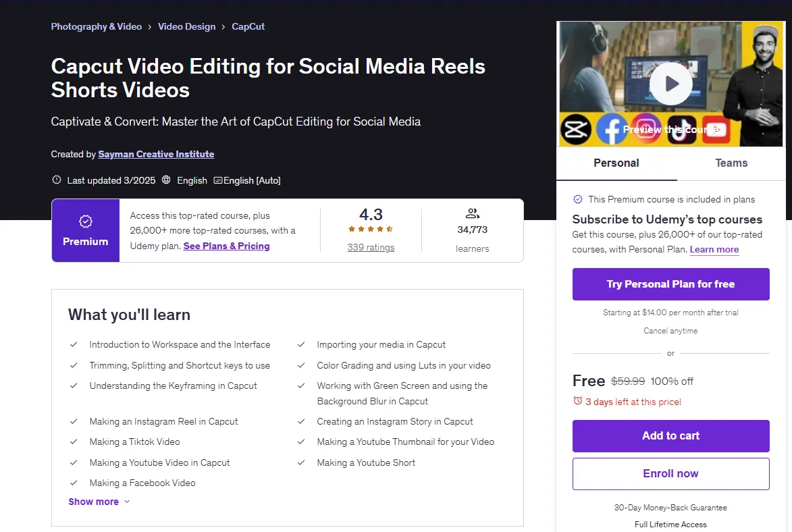Click '30-Day Money-Back Guarantee' text
792x532 pixels.
pos(670,507)
